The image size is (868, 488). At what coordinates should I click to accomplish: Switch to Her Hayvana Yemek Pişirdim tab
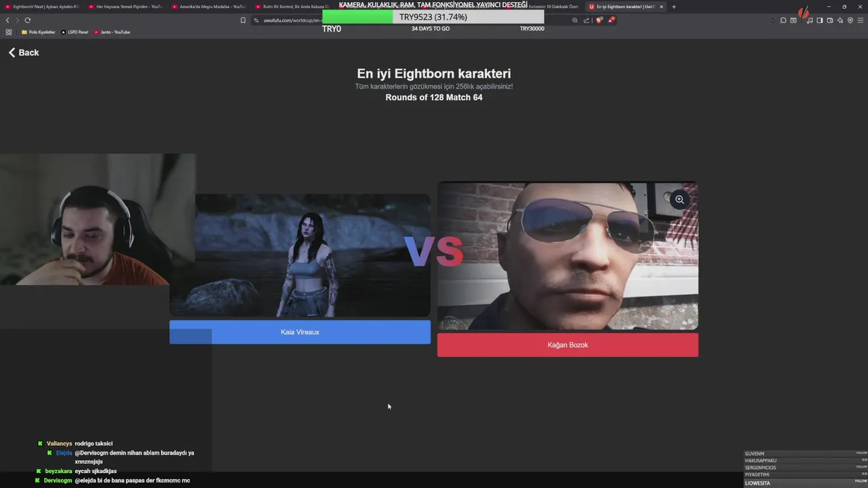125,7
